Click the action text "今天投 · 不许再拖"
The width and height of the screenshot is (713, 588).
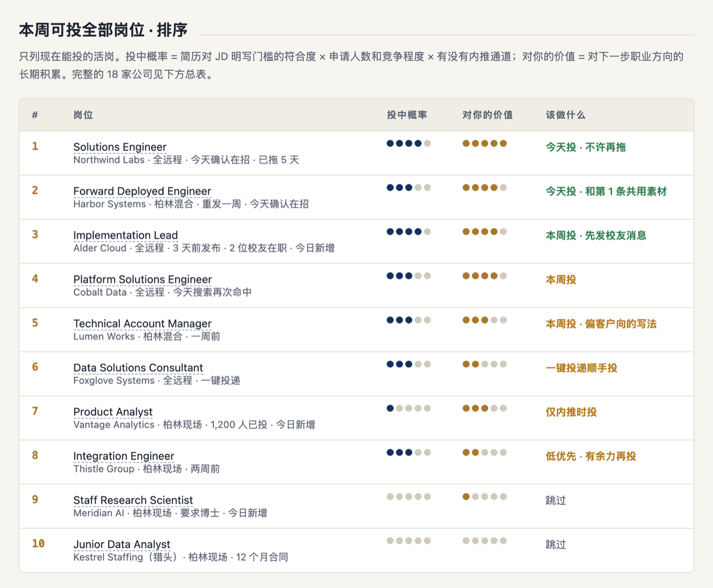[x=586, y=147]
